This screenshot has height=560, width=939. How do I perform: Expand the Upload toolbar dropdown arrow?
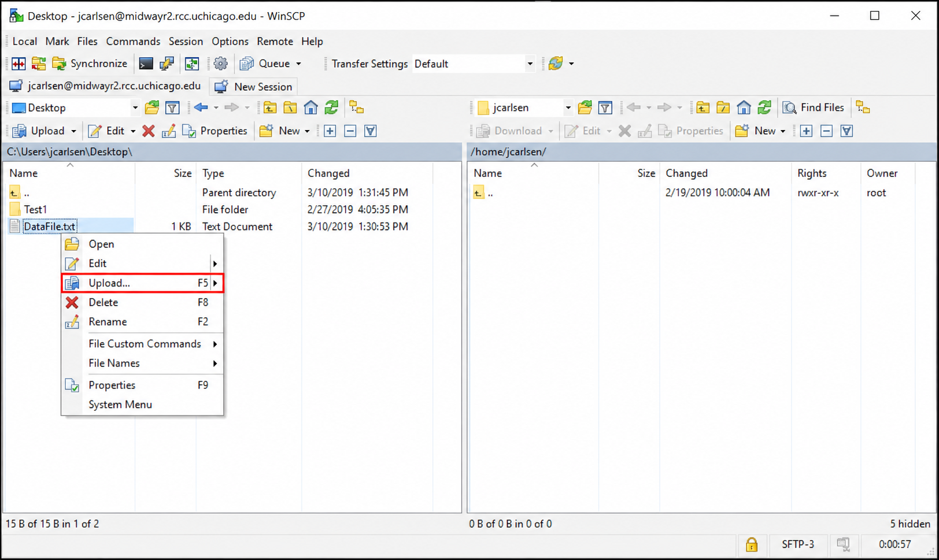tap(73, 131)
